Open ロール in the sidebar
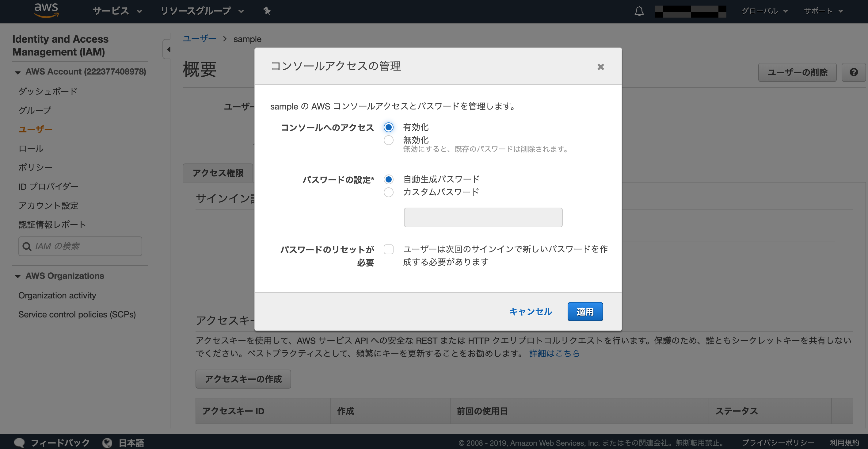Viewport: 868px width, 449px height. (x=31, y=148)
